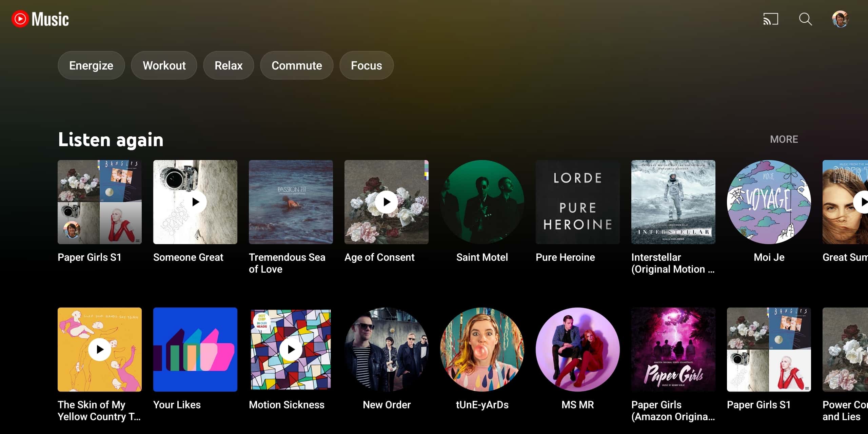Image resolution: width=868 pixels, height=434 pixels.
Task: Open Lorde's Pure Heroine album
Action: click(x=577, y=202)
